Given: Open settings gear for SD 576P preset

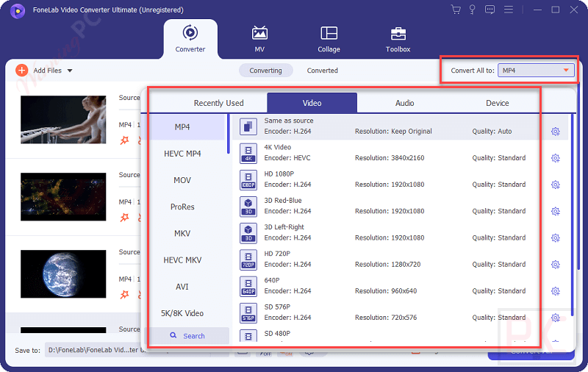Looking at the screenshot, I should pos(556,318).
